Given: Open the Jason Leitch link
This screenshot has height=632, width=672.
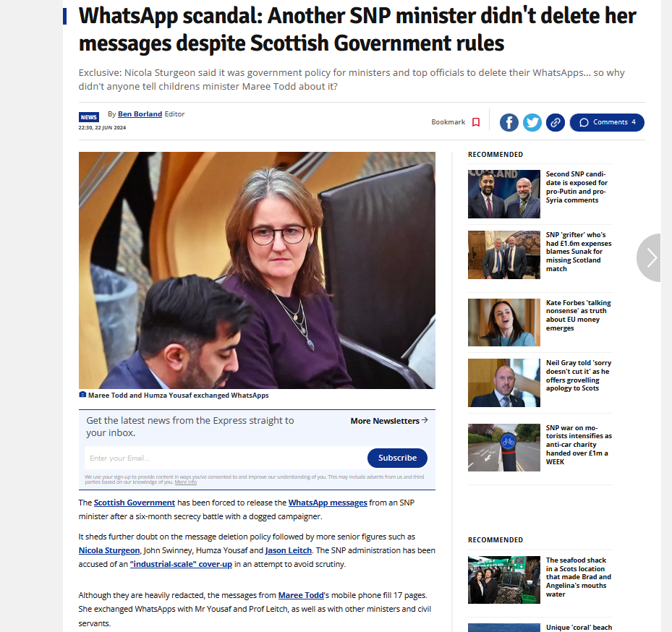Looking at the screenshot, I should [289, 550].
